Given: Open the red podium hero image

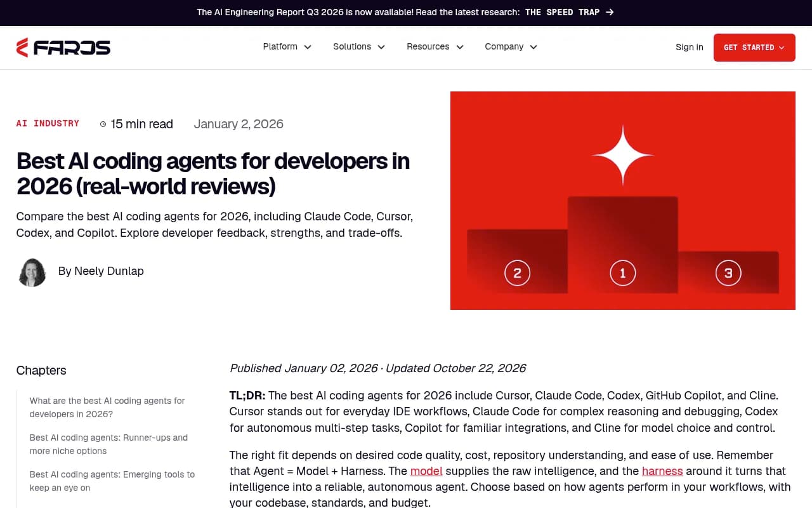Looking at the screenshot, I should point(622,201).
